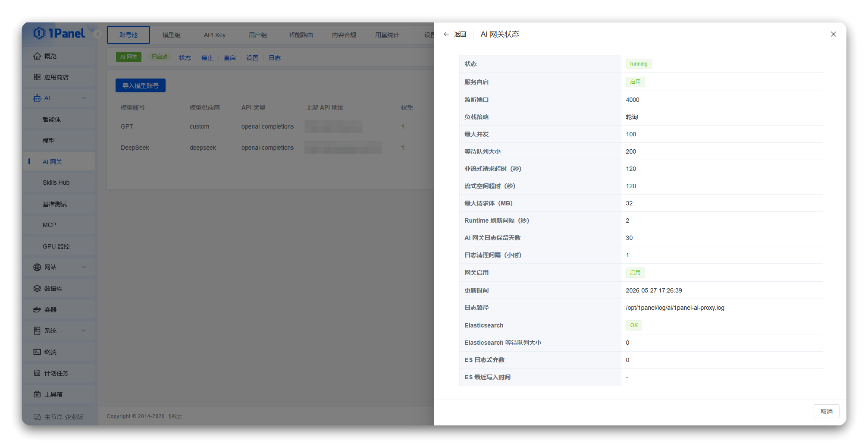
Task: Switch to the 模型组 tab
Action: 172,35
